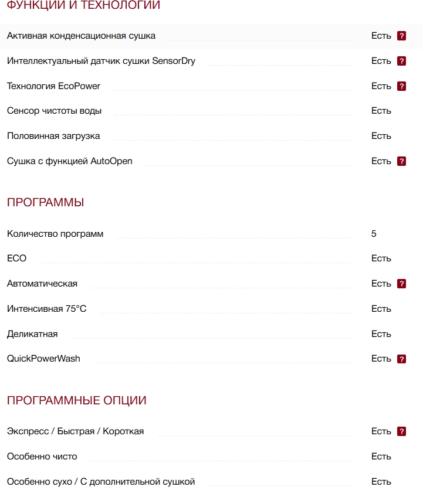This screenshot has width=423, height=504.
Task: Click the Количество программ label
Action: pyautogui.click(x=55, y=234)
